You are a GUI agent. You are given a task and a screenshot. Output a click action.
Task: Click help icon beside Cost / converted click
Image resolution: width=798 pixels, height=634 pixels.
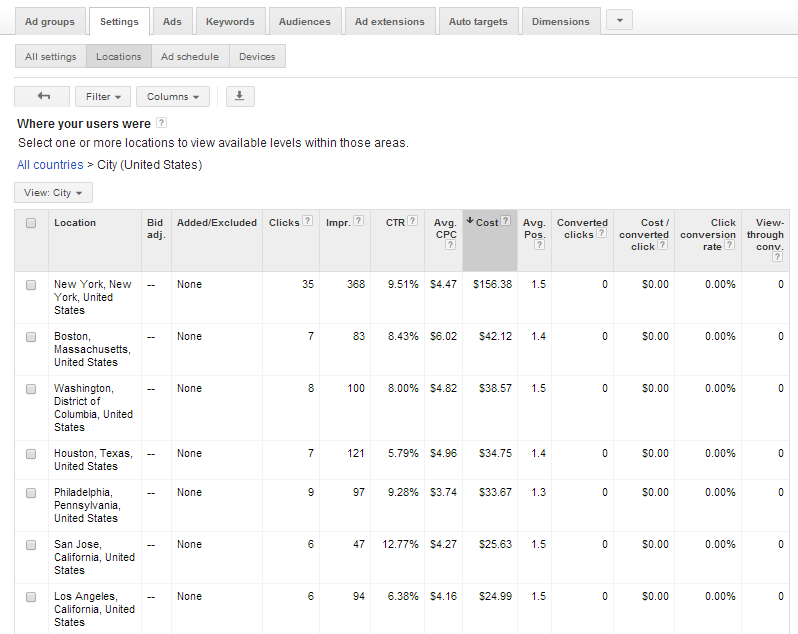(662, 245)
